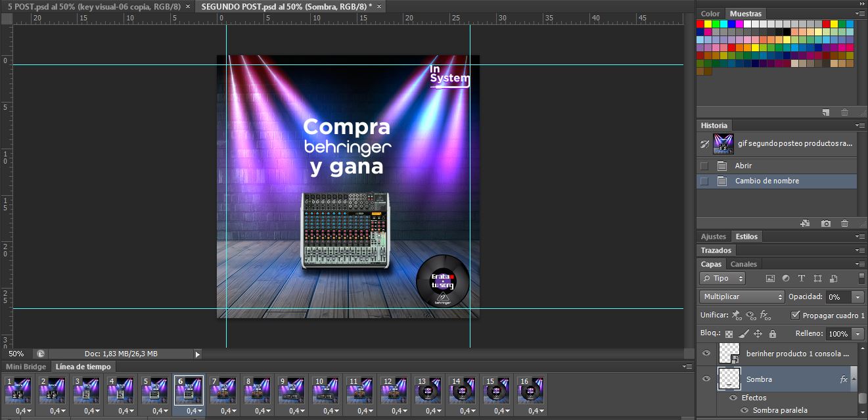The width and height of the screenshot is (868, 420).
Task: Lock image pixels with brush icon
Action: tap(743, 334)
